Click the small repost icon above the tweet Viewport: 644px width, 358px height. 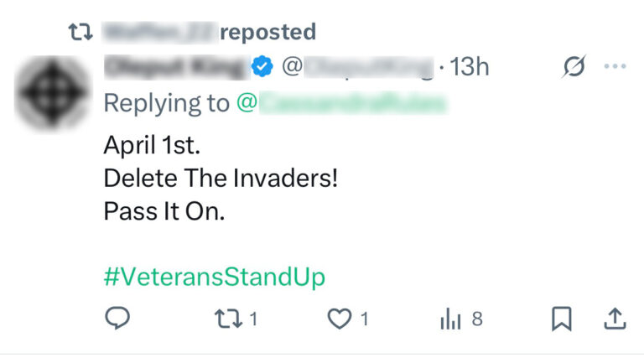tap(80, 33)
